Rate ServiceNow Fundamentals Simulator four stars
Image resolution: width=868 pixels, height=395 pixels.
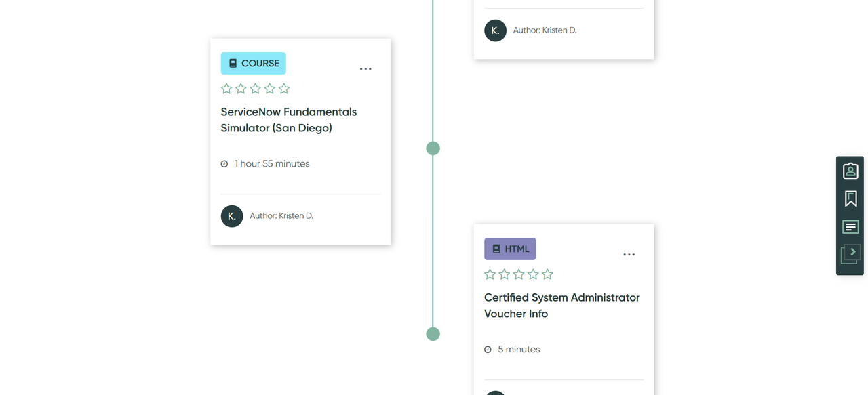pos(270,89)
